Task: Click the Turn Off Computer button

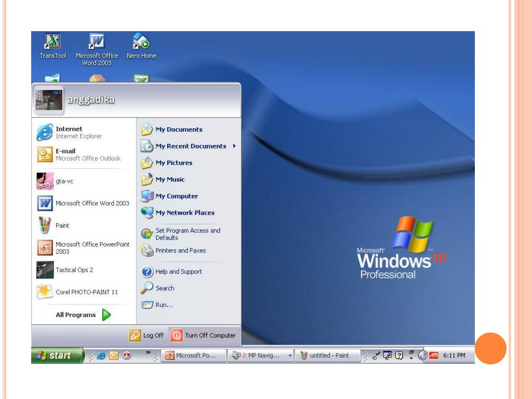Action: pos(203,335)
